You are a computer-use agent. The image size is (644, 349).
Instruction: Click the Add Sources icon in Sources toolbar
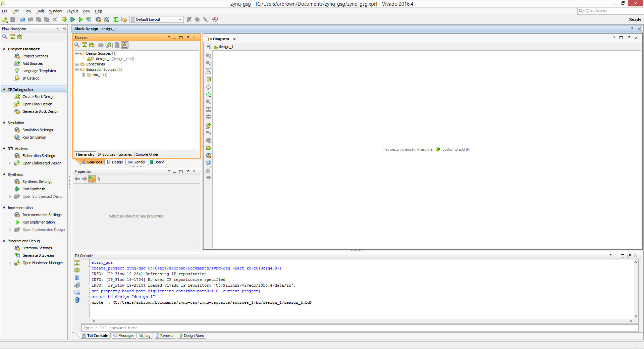click(x=108, y=45)
